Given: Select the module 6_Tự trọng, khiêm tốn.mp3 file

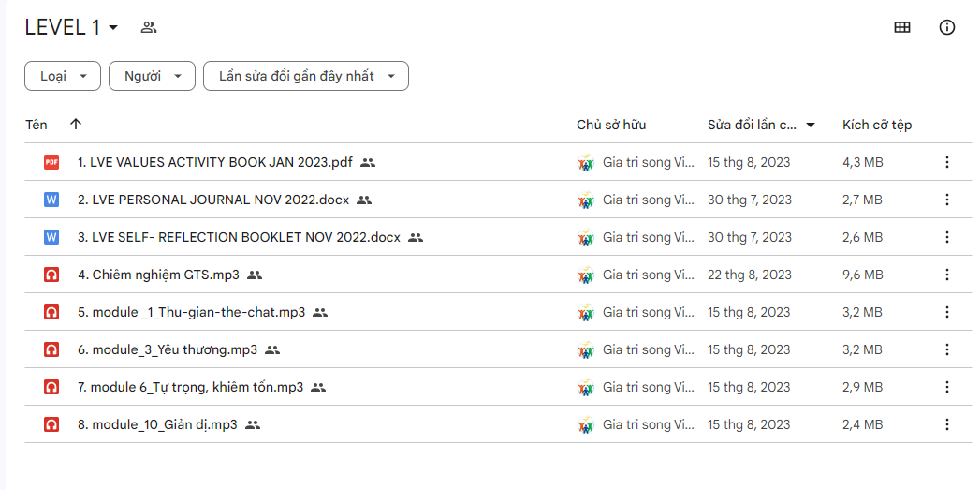Looking at the screenshot, I should (x=191, y=387).
